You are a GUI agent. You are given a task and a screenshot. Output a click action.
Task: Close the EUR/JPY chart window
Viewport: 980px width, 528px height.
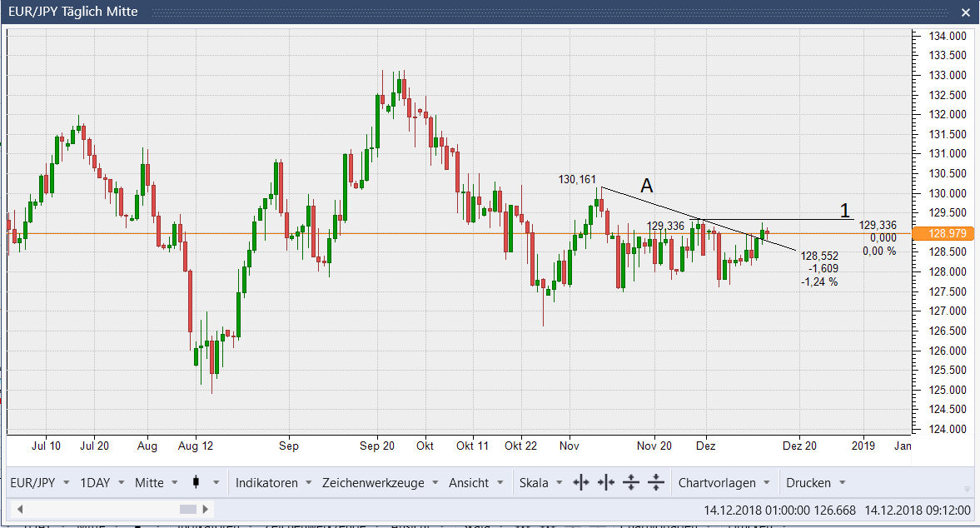pos(965,12)
